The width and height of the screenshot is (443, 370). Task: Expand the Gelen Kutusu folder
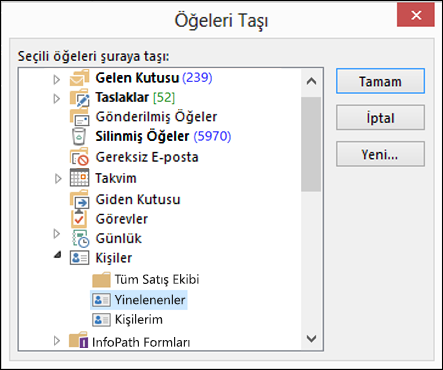pos(57,79)
